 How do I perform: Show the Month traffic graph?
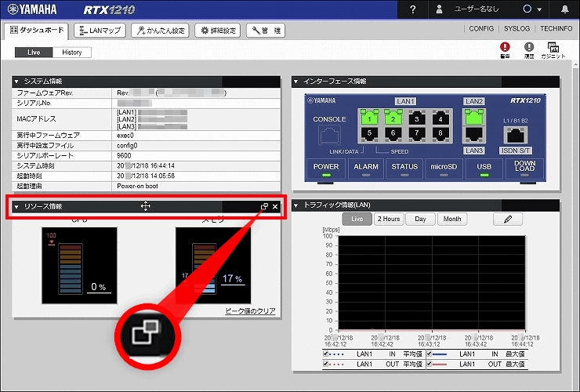coord(452,219)
